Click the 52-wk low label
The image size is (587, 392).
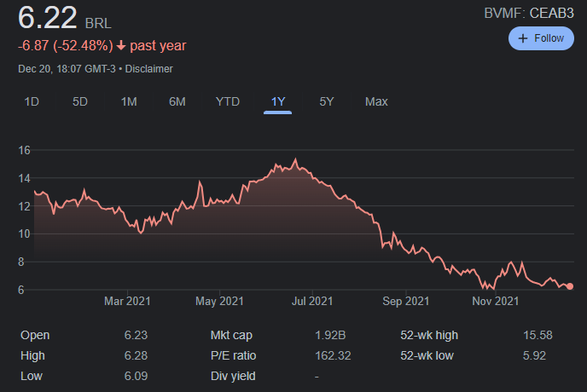pyautogui.click(x=427, y=355)
